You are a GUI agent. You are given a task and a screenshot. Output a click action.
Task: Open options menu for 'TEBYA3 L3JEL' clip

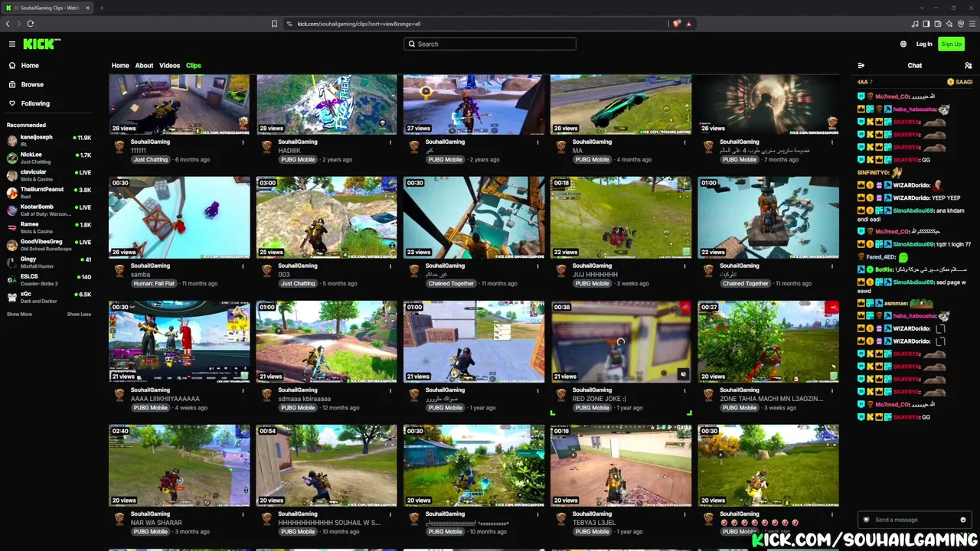tap(684, 514)
